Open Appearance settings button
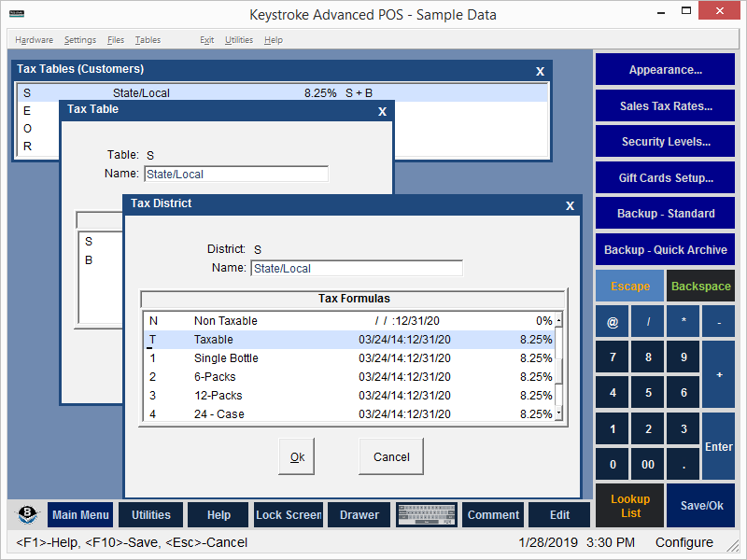This screenshot has height=560, width=747. pos(665,69)
